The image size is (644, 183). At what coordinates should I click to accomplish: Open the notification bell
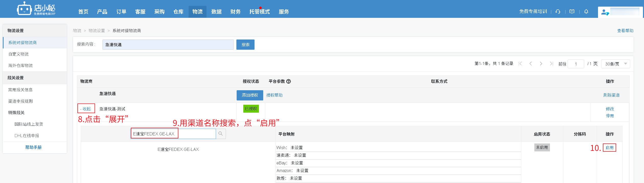point(586,11)
